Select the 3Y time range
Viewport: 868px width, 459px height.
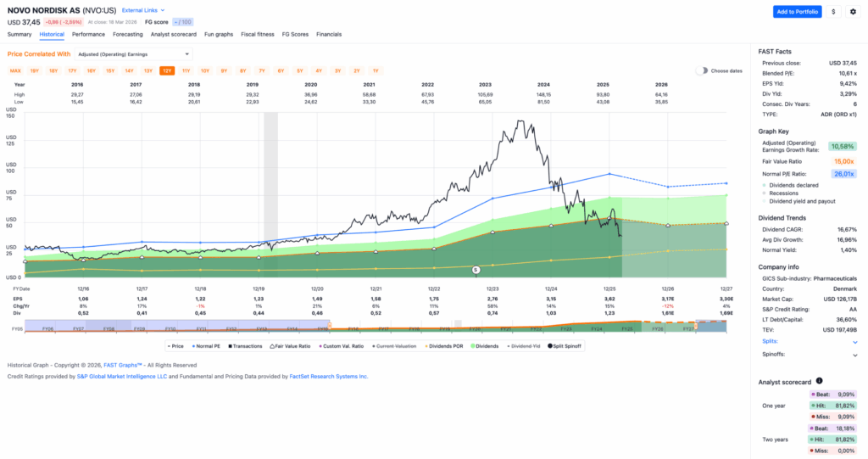(x=337, y=71)
